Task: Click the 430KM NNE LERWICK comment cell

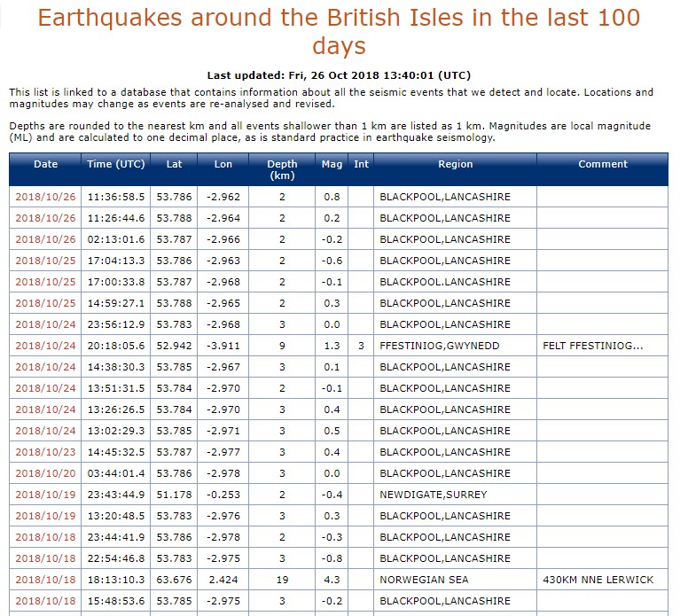Action: [x=598, y=580]
